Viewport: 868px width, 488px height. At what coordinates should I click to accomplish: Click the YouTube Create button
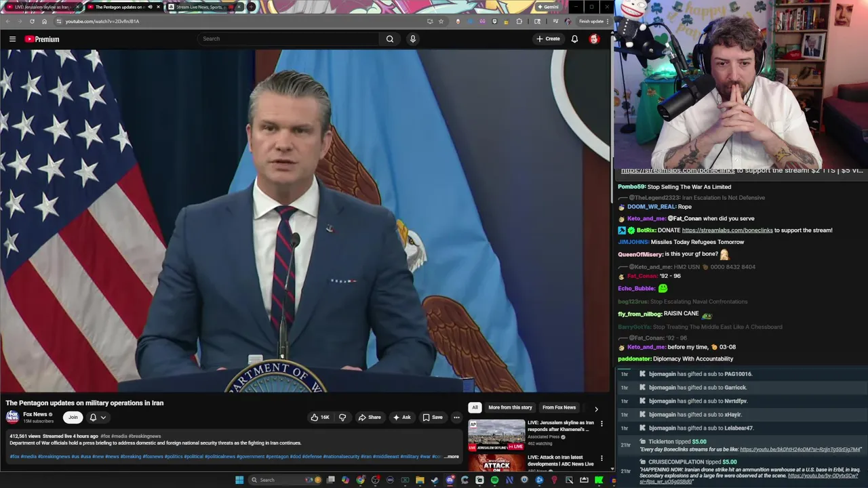pyautogui.click(x=548, y=39)
